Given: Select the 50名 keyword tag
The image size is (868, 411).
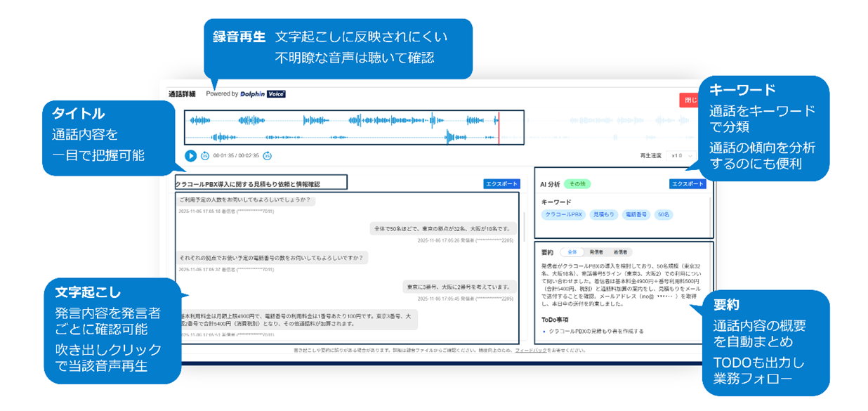Looking at the screenshot, I should point(665,214).
